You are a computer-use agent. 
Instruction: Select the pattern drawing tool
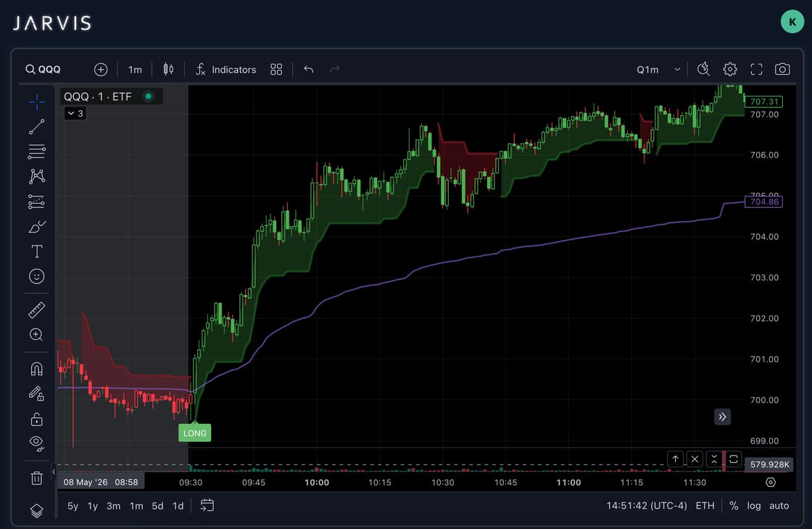coord(37,177)
